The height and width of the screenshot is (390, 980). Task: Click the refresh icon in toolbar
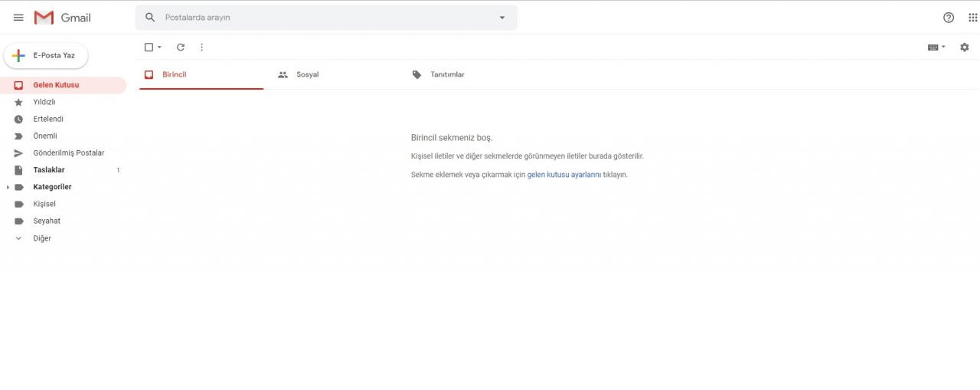point(181,48)
